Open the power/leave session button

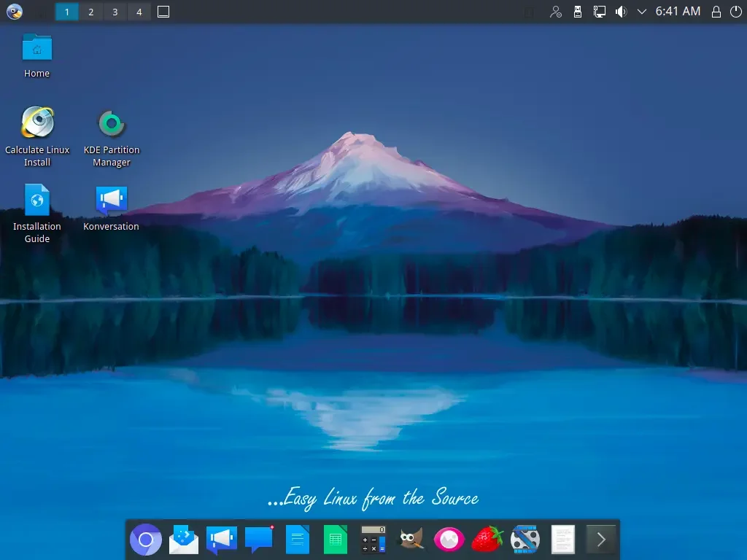tap(735, 12)
